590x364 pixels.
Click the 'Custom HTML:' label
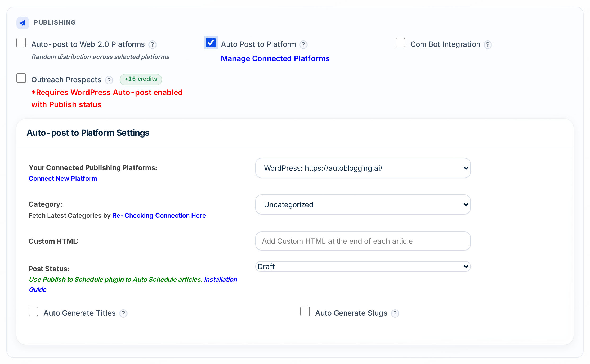tap(53, 241)
